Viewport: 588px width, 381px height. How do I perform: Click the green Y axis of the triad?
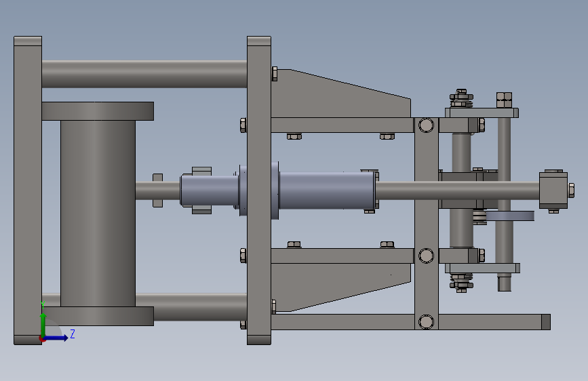pos(43,325)
